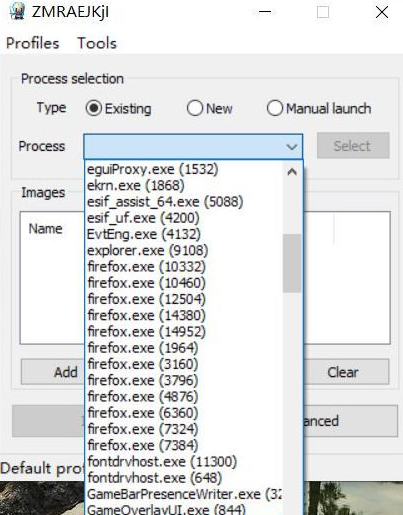Choose the Manual launch radio option
This screenshot has width=403, height=515.
[275, 108]
